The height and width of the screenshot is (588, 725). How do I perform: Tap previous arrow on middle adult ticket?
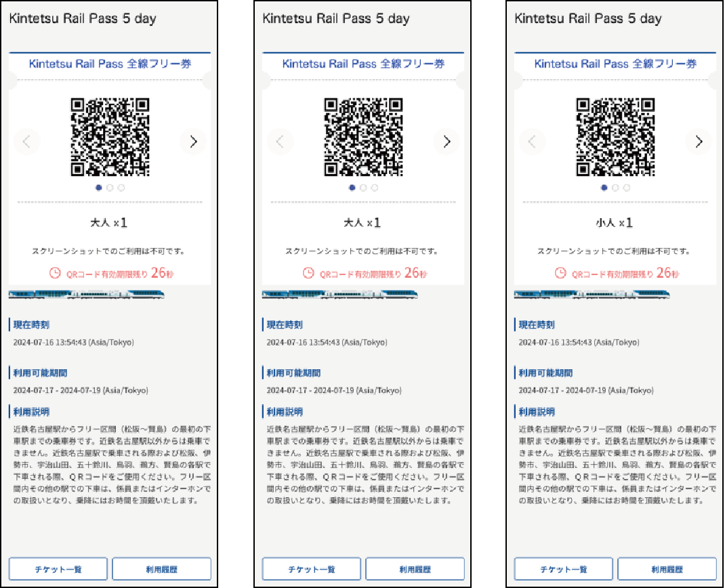pyautogui.click(x=280, y=142)
